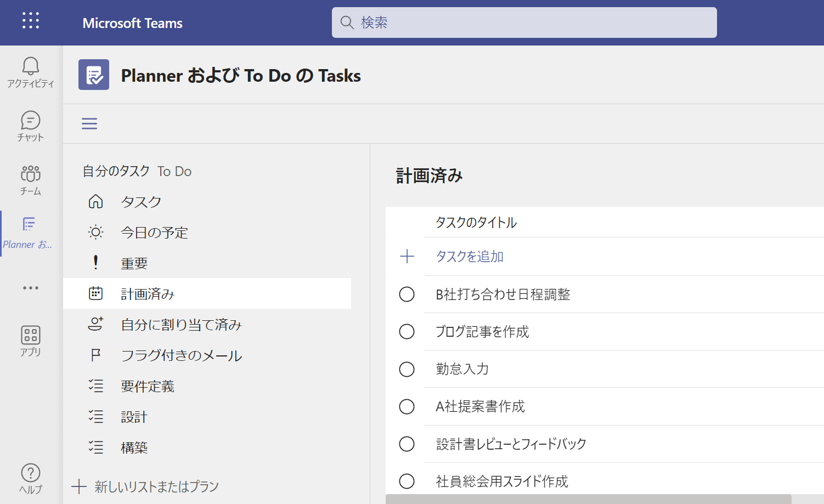The height and width of the screenshot is (504, 824).
Task: Click the more options ellipsis in sidebar
Action: pos(31,288)
